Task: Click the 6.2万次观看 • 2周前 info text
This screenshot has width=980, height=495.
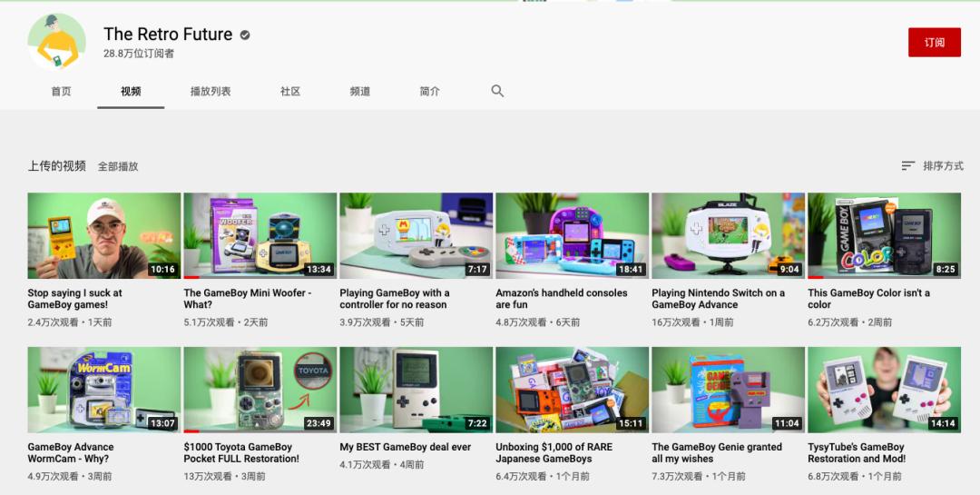Action: (x=850, y=322)
